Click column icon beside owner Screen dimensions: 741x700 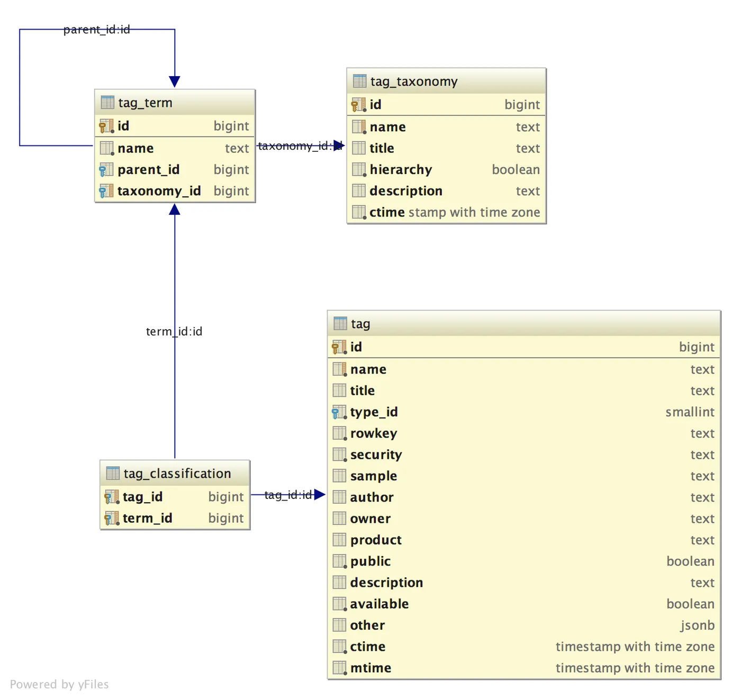339,519
